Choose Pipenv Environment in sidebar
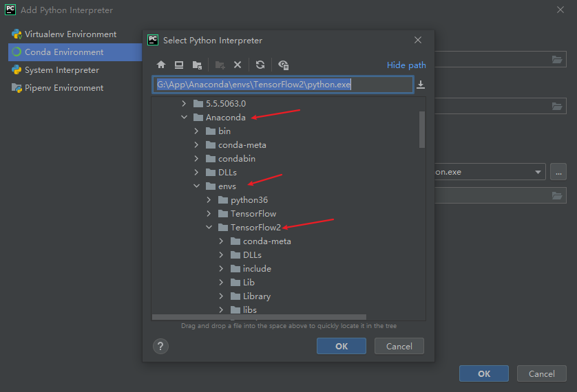Image resolution: width=577 pixels, height=392 pixels. (63, 88)
